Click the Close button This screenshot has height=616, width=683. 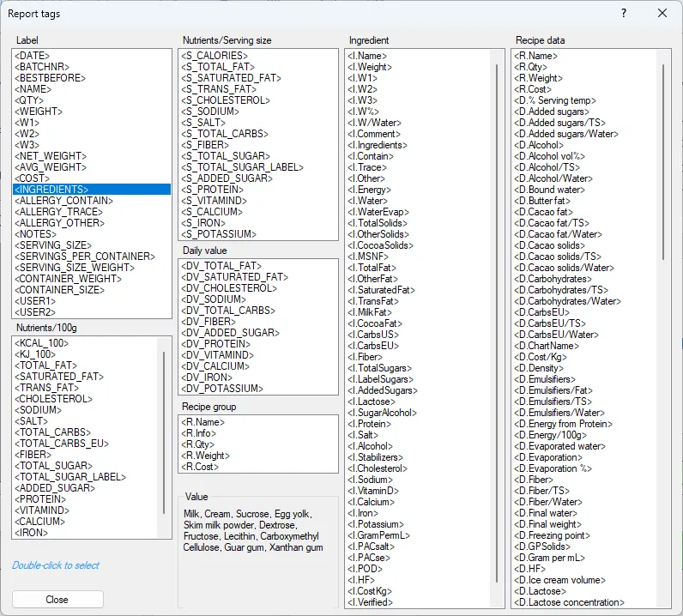pos(57,600)
